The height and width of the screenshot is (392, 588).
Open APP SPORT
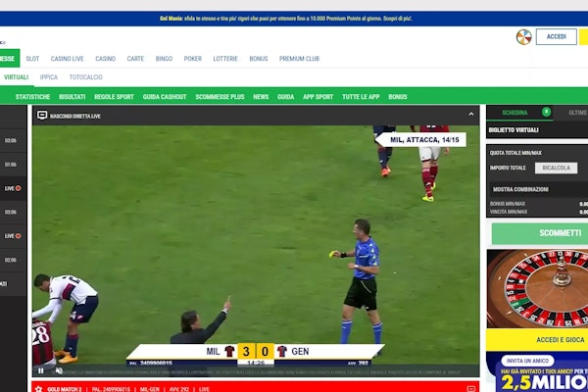(318, 97)
